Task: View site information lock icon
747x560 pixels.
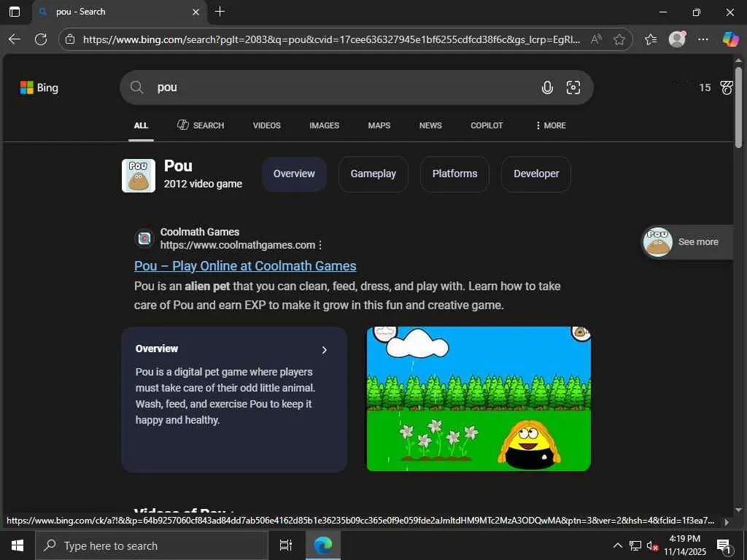Action: tap(70, 39)
